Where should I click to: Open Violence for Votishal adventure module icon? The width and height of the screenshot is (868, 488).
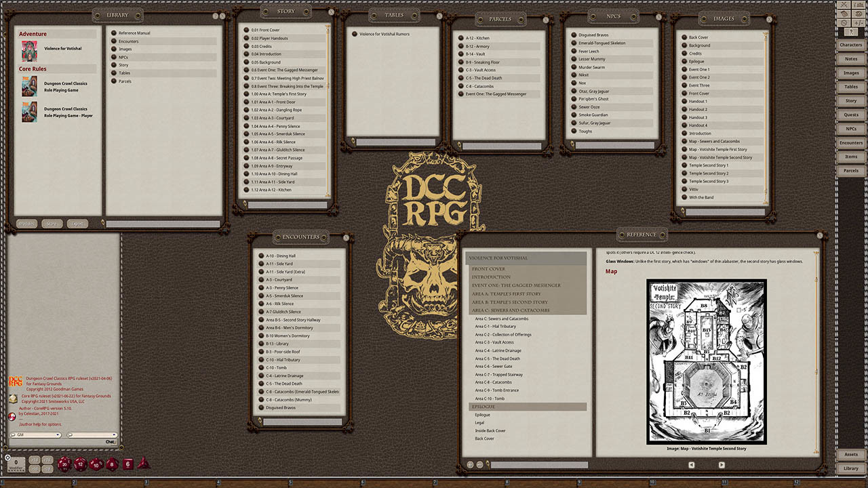29,52
